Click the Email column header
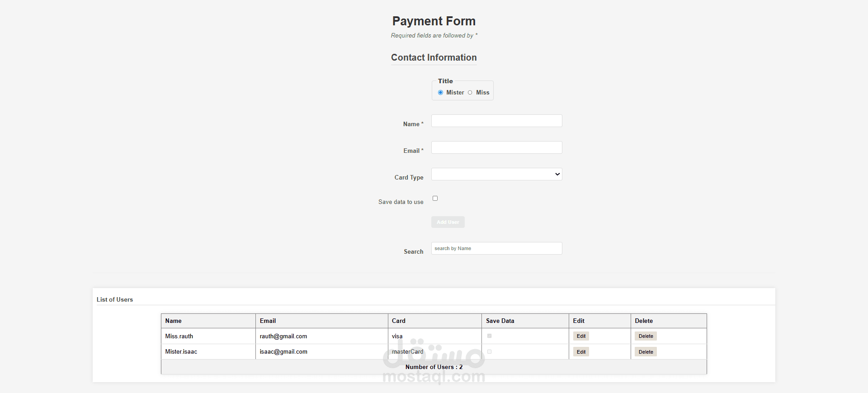Viewport: 868px width, 393px height. tap(322, 321)
